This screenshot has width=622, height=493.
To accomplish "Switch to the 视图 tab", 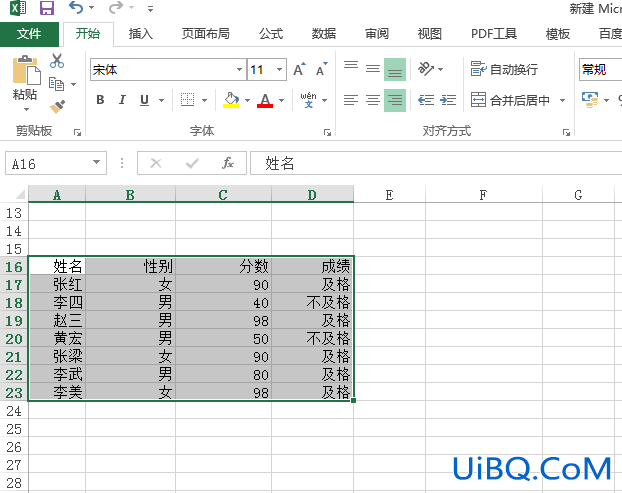I will tap(430, 34).
